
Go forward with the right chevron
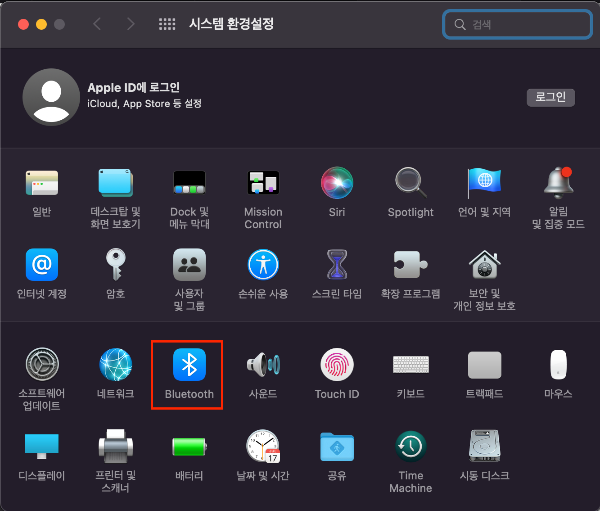pos(131,24)
